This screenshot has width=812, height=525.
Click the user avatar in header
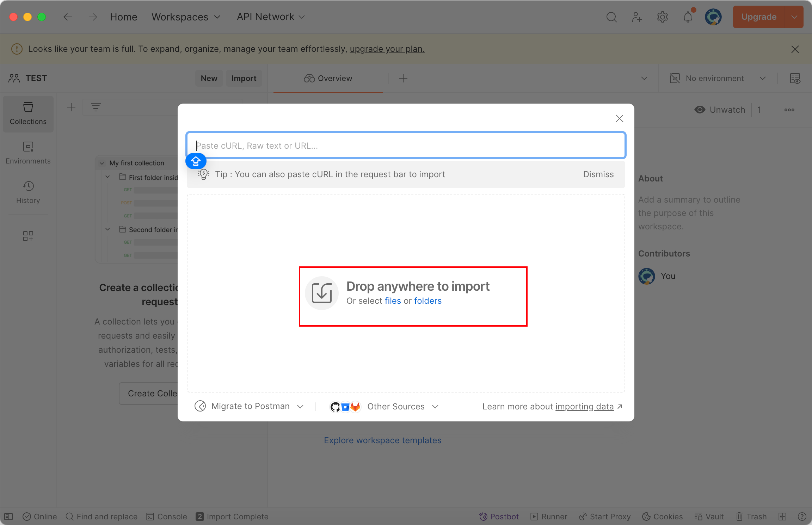(713, 17)
